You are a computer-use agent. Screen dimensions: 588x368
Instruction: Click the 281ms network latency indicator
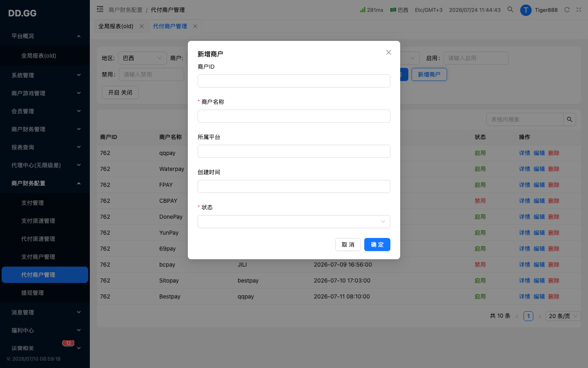pyautogui.click(x=372, y=10)
